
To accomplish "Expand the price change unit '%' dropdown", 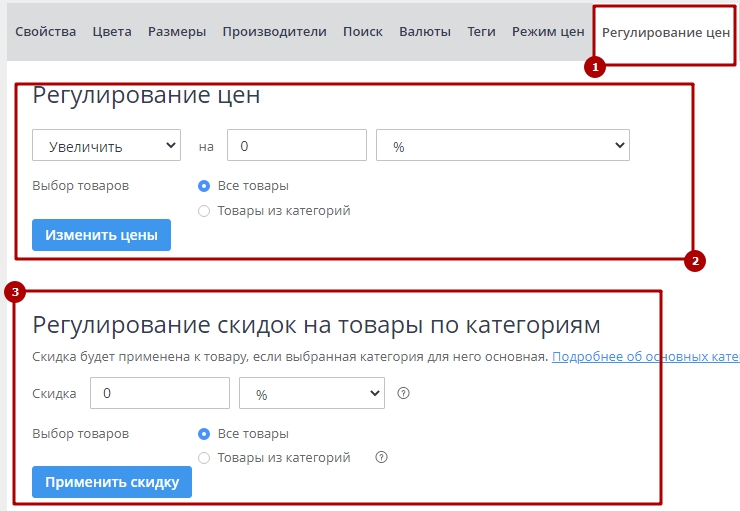I will point(502,146).
